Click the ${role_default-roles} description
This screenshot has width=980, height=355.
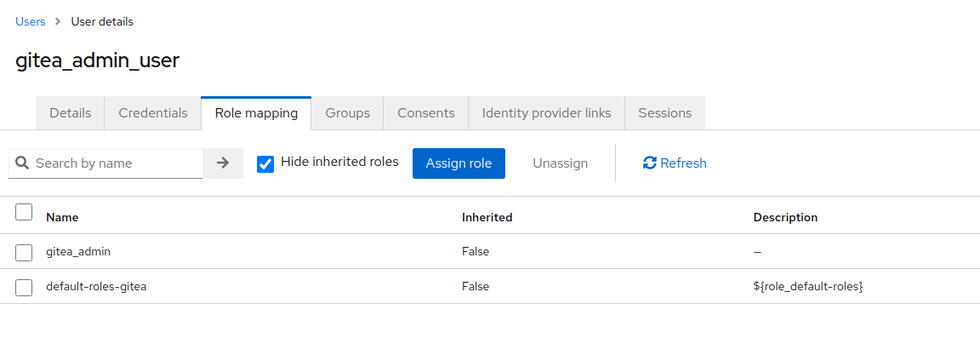[x=808, y=286]
